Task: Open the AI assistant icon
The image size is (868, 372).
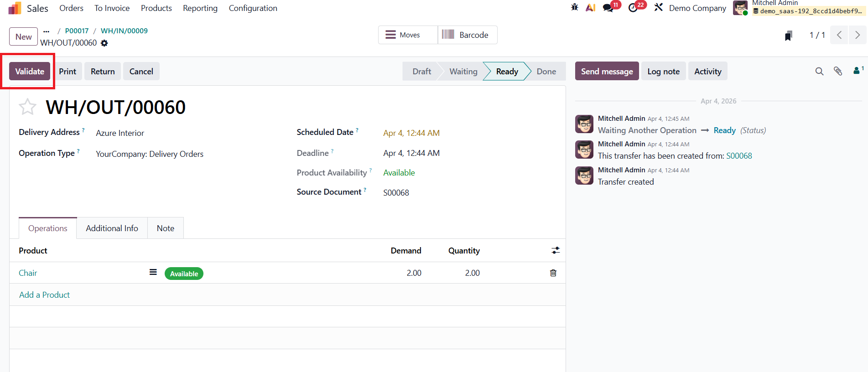Action: pos(590,7)
